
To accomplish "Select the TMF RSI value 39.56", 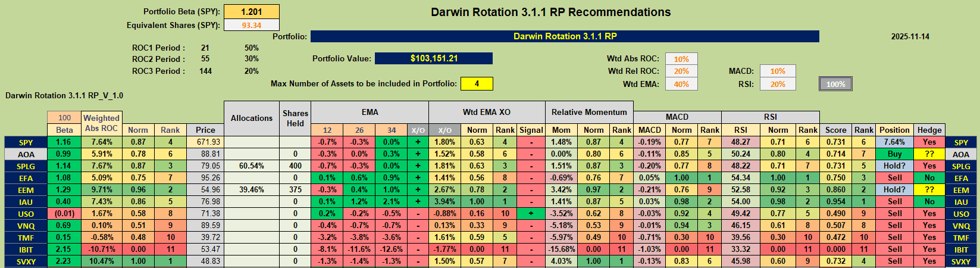I will (x=741, y=238).
